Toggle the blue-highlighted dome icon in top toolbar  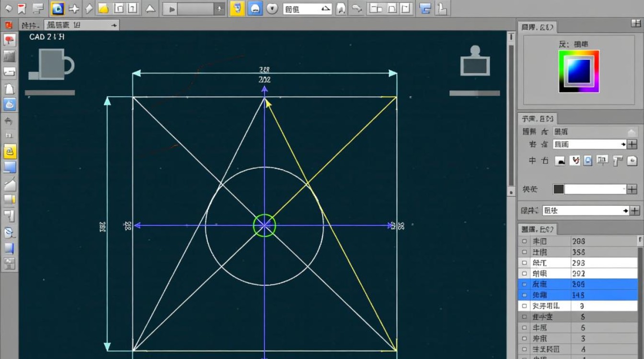(255, 8)
